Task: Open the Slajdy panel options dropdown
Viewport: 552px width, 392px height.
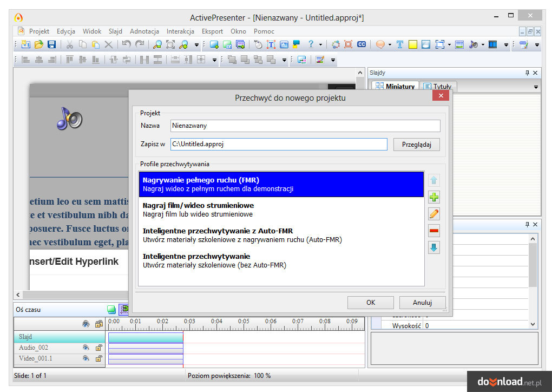Action: [536, 87]
